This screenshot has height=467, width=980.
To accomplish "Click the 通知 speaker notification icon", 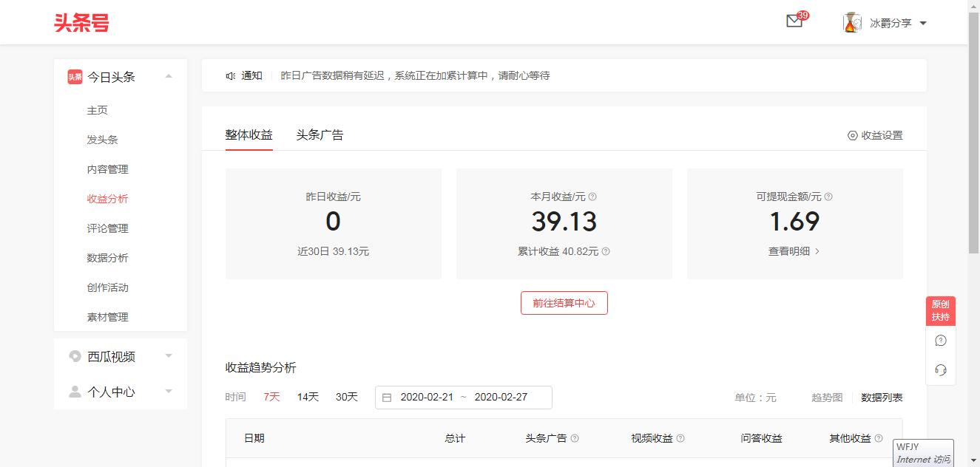I will click(x=231, y=75).
